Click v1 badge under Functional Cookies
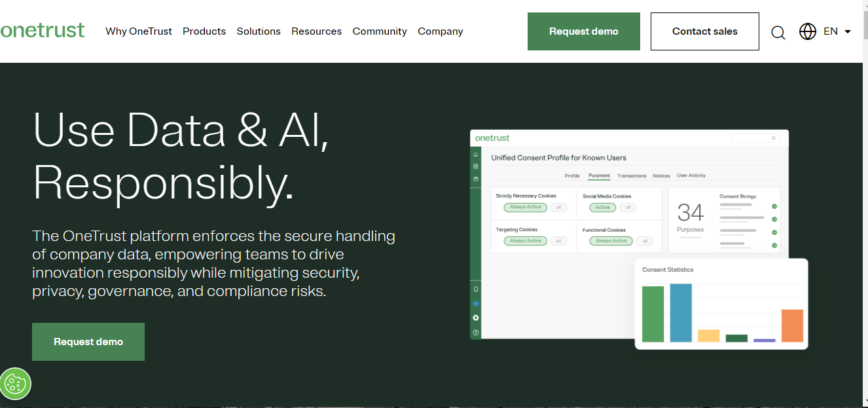 pos(645,240)
